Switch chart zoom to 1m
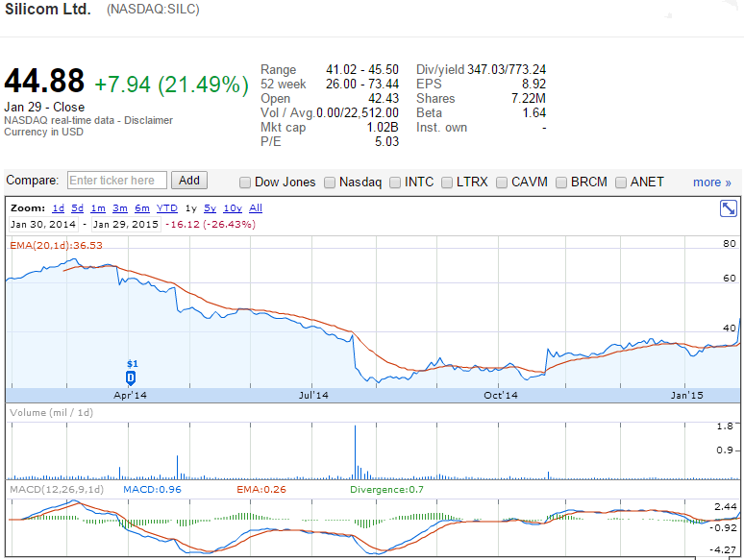 (x=98, y=207)
